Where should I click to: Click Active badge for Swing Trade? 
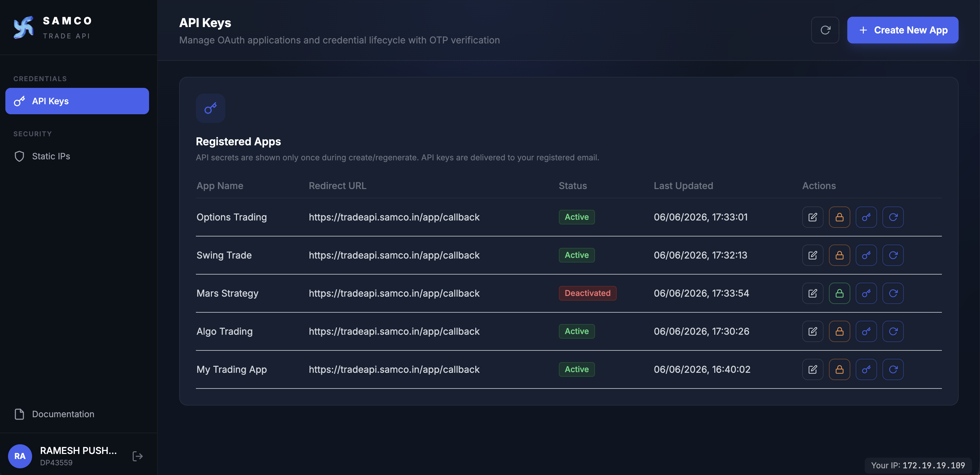click(577, 255)
